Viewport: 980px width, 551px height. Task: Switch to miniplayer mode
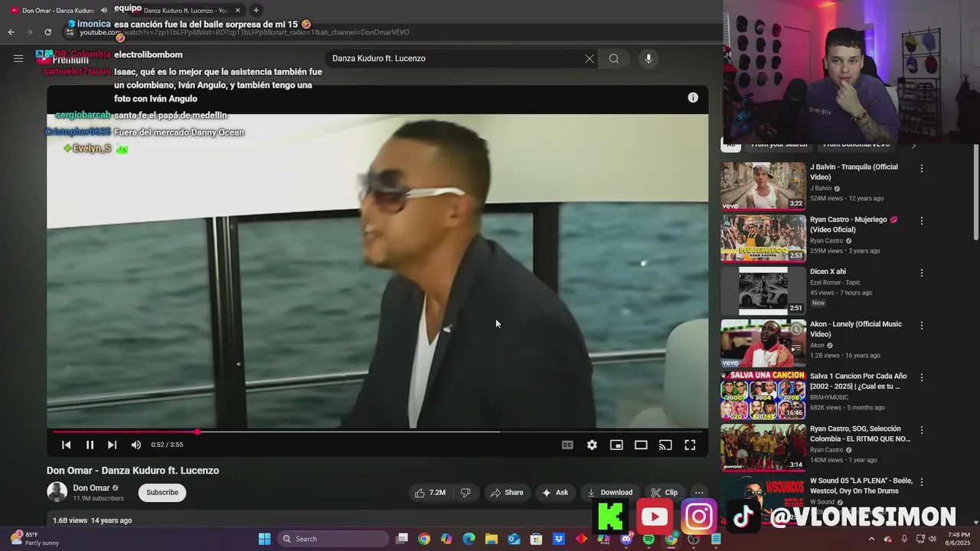pos(616,445)
